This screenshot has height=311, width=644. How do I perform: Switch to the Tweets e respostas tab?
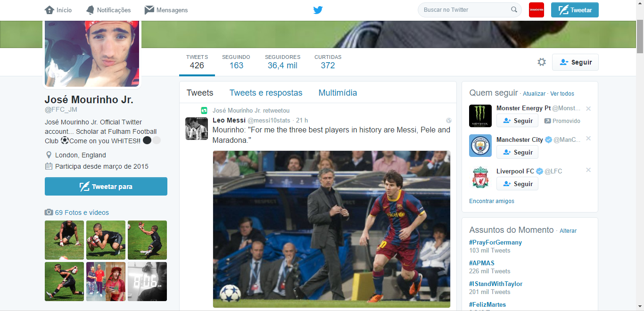click(266, 93)
